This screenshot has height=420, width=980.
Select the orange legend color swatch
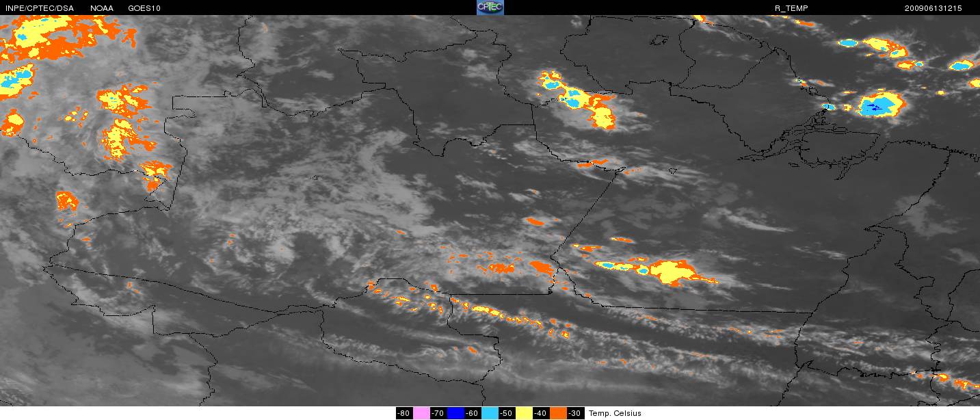tap(558, 413)
